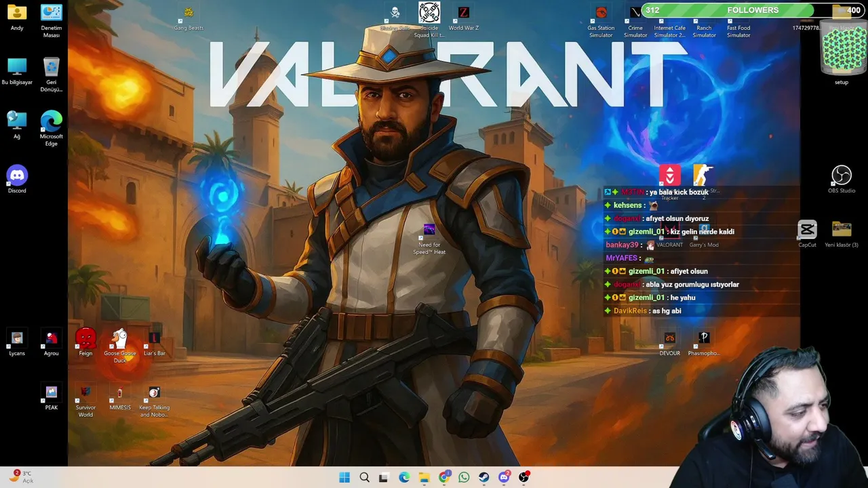Screen dimensions: 868x488
Task: Open the CapCut desktop shortcut
Action: 807,230
